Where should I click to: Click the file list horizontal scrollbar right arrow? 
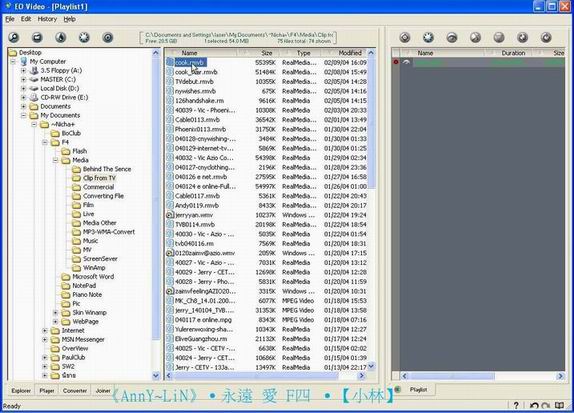tap(362, 375)
